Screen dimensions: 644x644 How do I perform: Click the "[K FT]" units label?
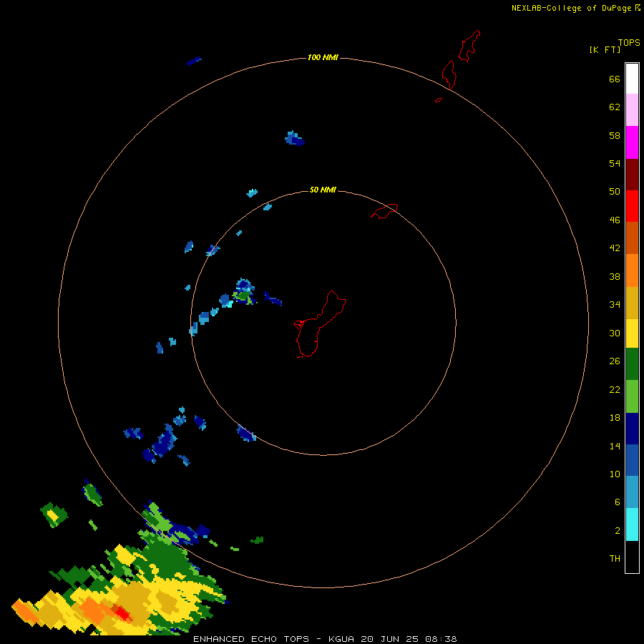(x=605, y=49)
